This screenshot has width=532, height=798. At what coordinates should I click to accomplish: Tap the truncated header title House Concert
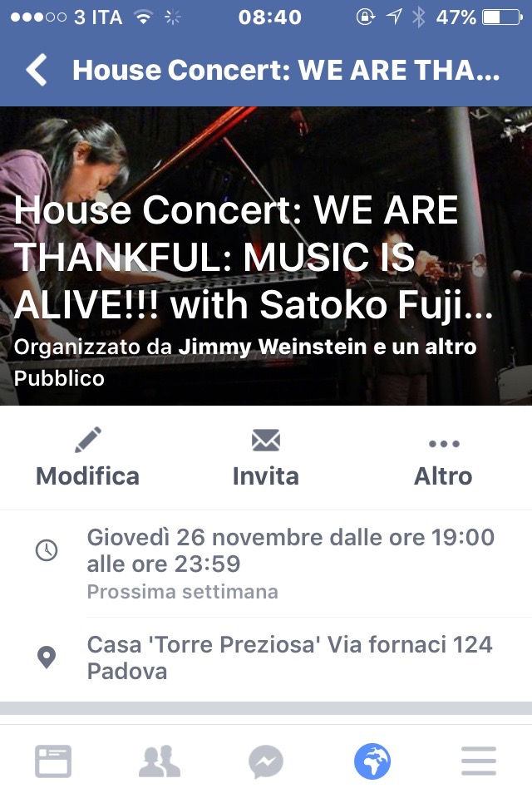pyautogui.click(x=286, y=70)
